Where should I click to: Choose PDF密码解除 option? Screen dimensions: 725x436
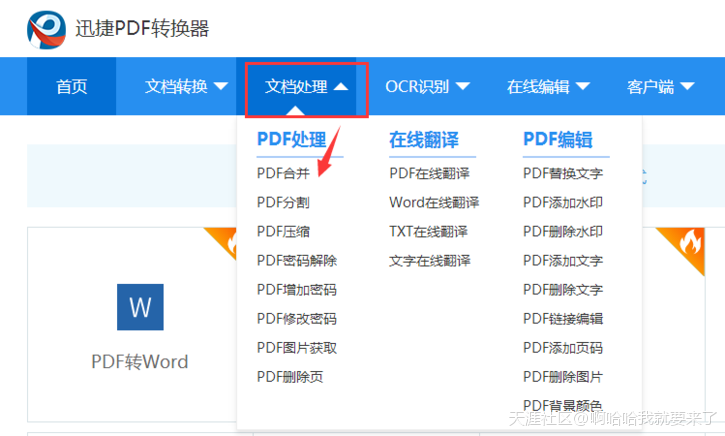tap(297, 261)
